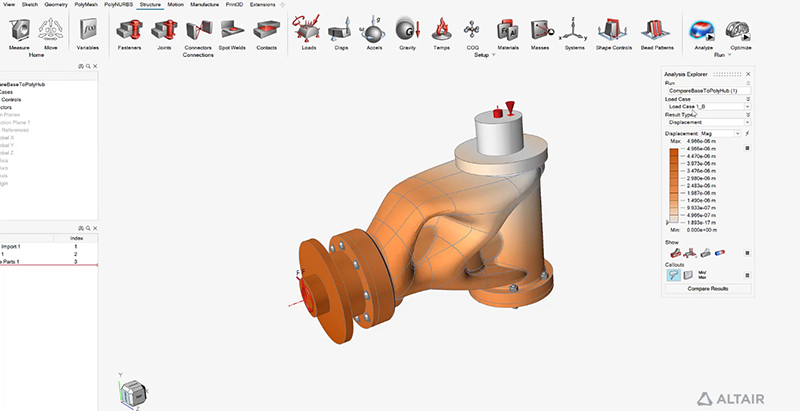The height and width of the screenshot is (411, 800).
Task: Open the legend options menu icon
Action: pyautogui.click(x=747, y=148)
